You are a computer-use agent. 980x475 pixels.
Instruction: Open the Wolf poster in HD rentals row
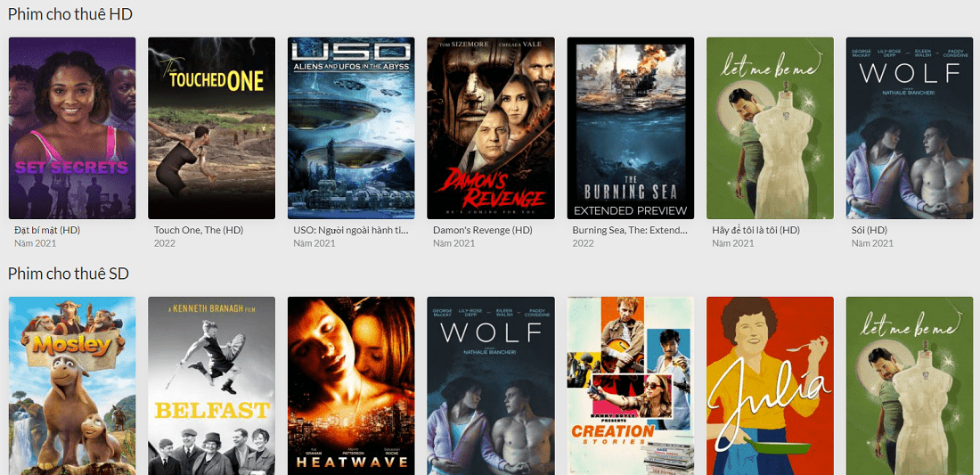909,128
